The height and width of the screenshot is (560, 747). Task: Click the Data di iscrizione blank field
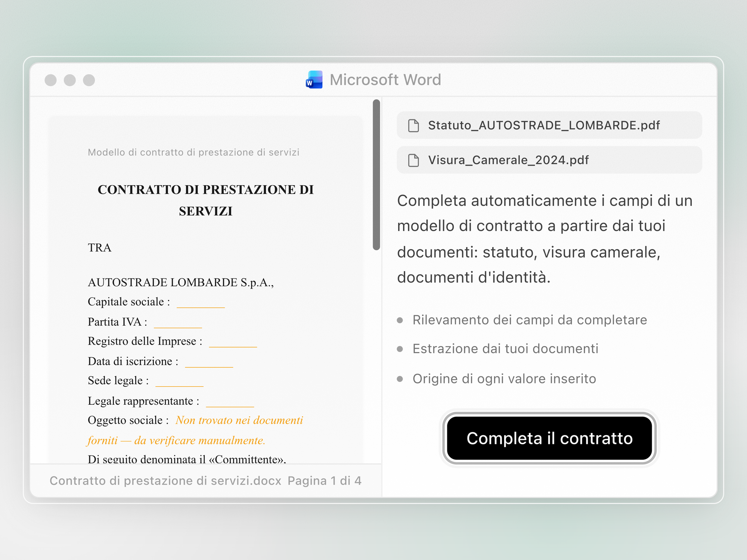[x=209, y=362]
